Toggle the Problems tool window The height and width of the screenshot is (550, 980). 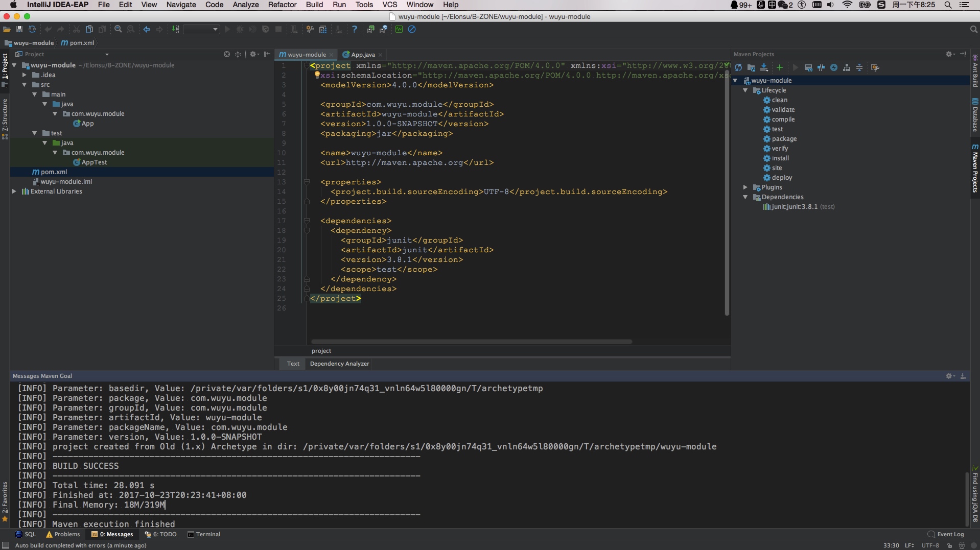(63, 534)
